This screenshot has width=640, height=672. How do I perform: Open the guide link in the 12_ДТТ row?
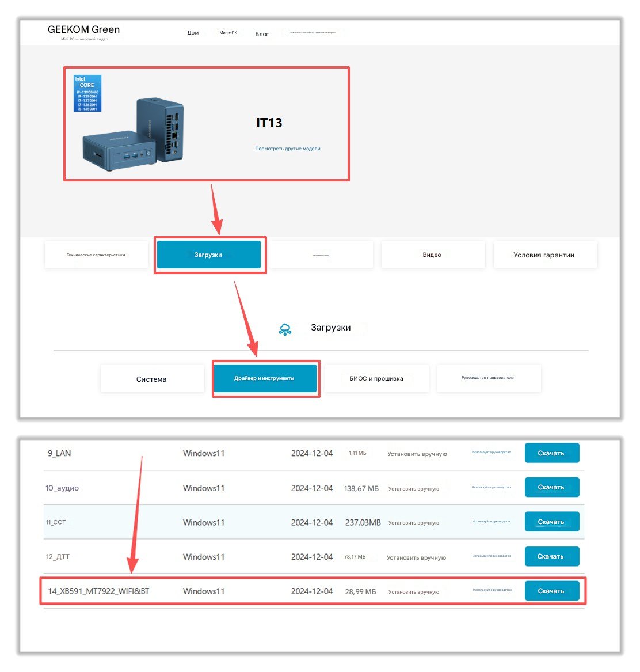click(492, 556)
